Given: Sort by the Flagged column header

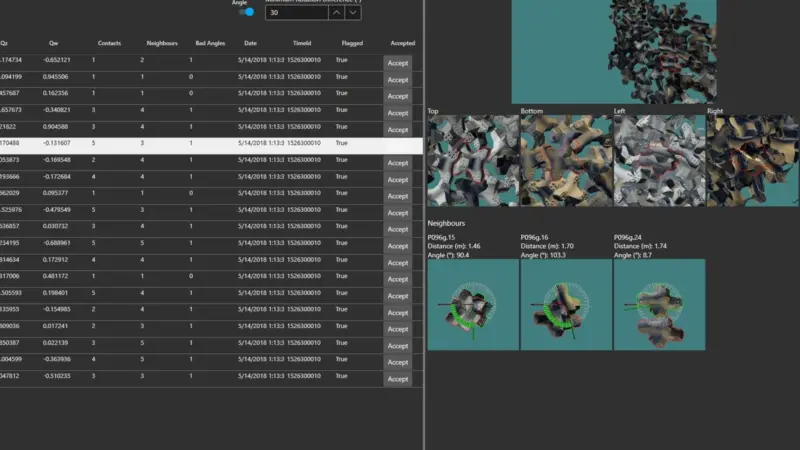Looking at the screenshot, I should (x=352, y=43).
